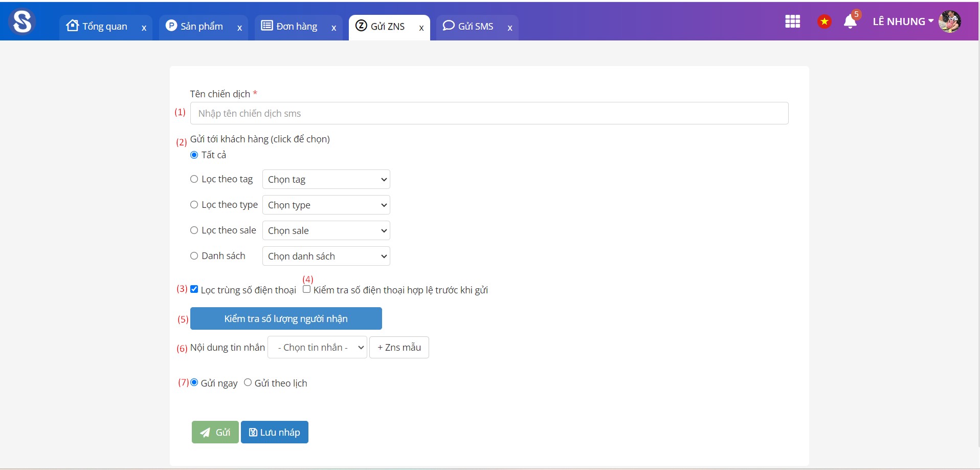Close the Sản phẩm tab
Image resolution: width=980 pixels, height=470 pixels.
tap(239, 28)
